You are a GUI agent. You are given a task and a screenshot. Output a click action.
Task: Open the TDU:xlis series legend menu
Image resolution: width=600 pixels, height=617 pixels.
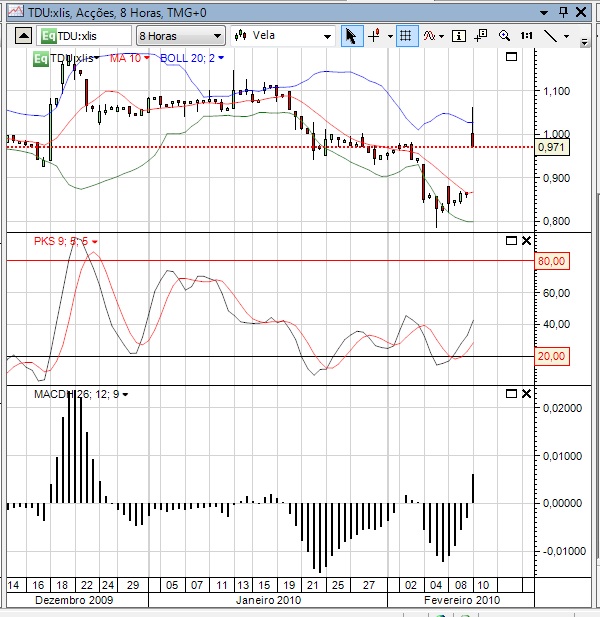click(75, 58)
